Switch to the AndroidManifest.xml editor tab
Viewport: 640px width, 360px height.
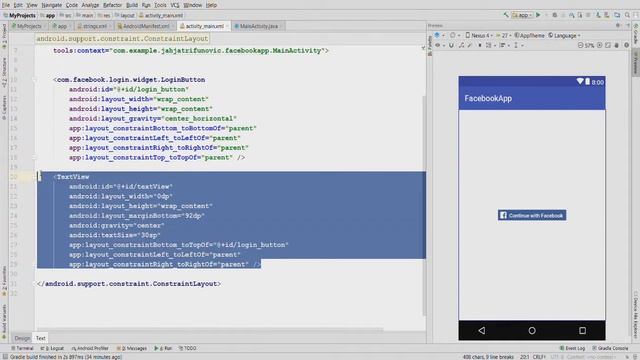(x=145, y=26)
